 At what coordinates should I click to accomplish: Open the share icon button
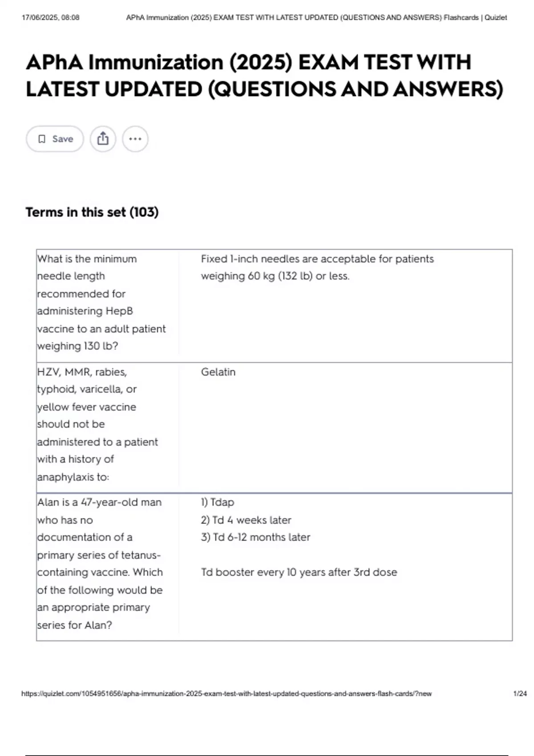(x=103, y=139)
